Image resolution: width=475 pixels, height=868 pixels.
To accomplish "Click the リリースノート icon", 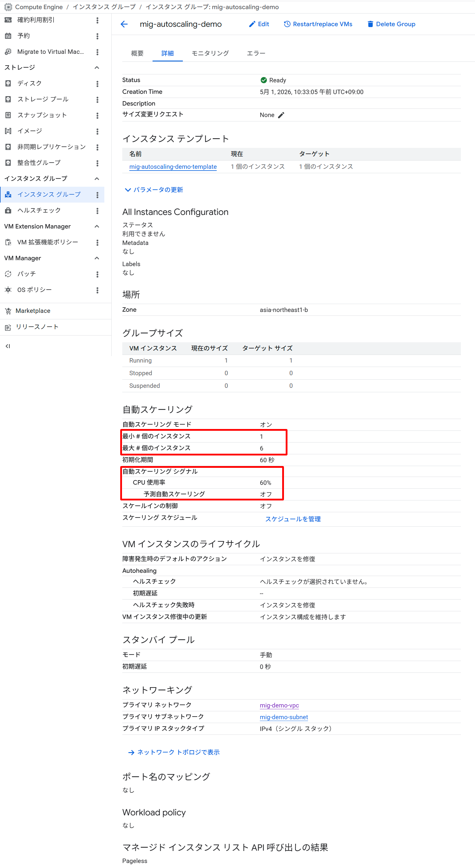I will point(8,327).
